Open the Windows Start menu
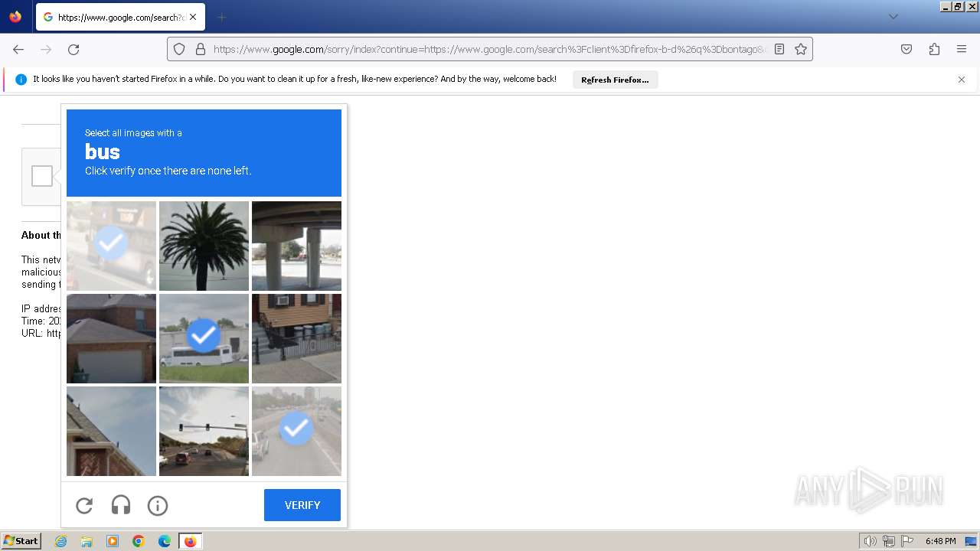 coord(21,541)
